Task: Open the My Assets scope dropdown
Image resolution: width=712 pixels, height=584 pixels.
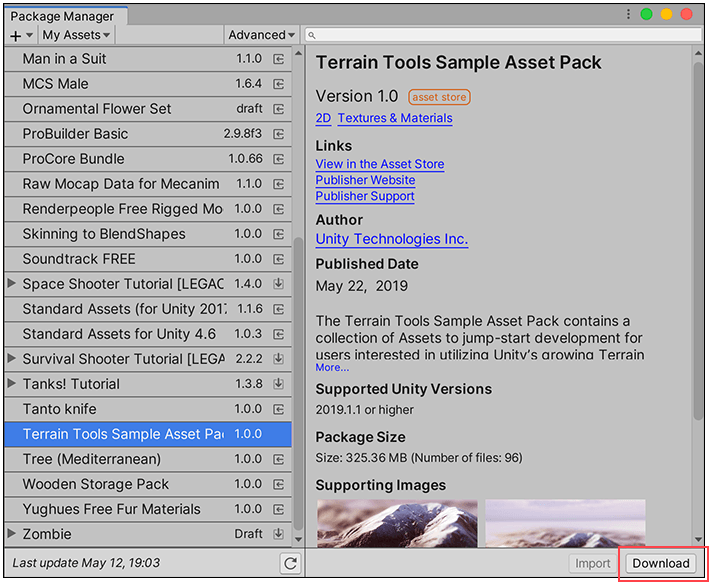Action: pyautogui.click(x=76, y=35)
